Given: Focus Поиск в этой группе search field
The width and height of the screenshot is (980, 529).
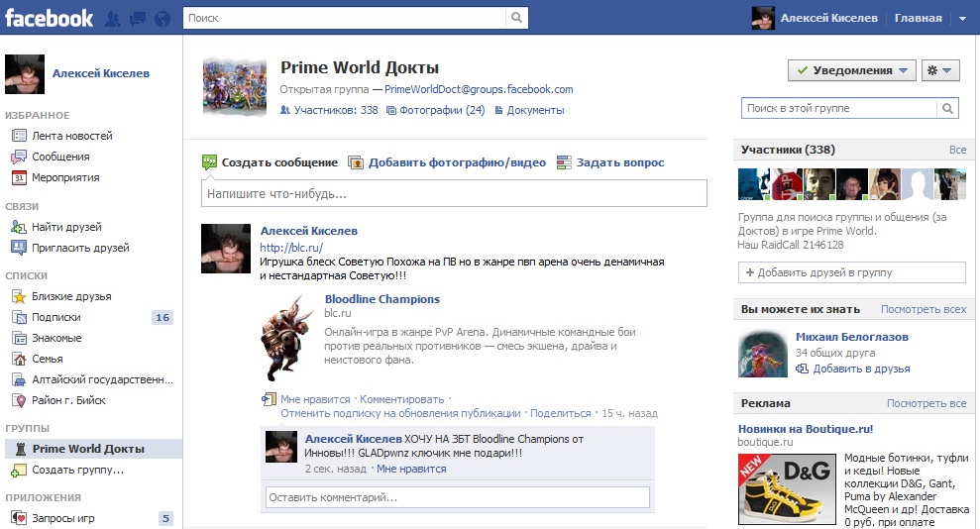Looking at the screenshot, I should 838,108.
